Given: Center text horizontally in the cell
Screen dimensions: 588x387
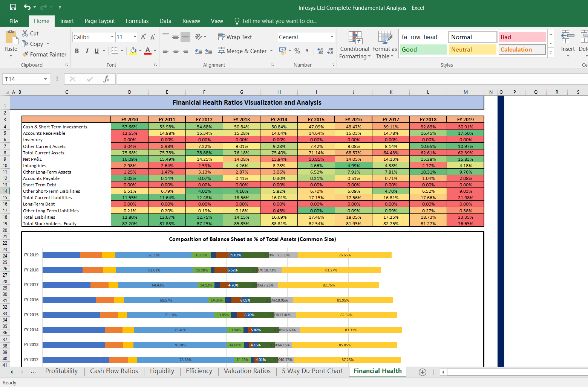Looking at the screenshot, I should (176, 51).
